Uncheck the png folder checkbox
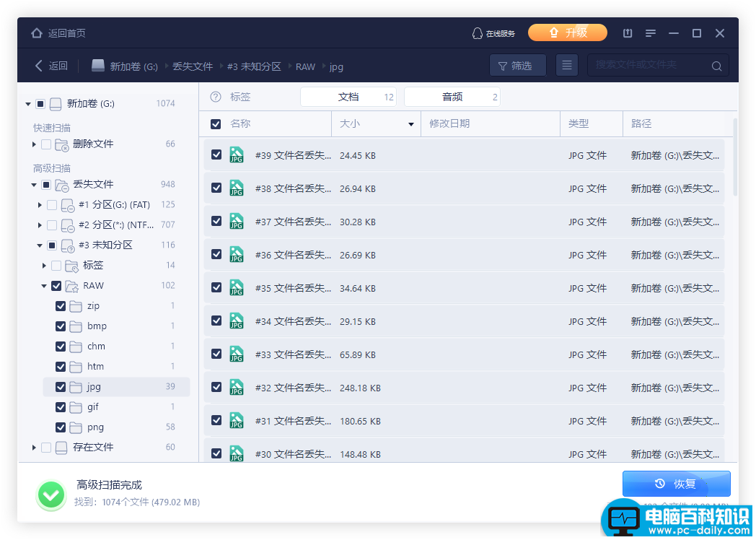The height and width of the screenshot is (540, 756). coord(61,427)
